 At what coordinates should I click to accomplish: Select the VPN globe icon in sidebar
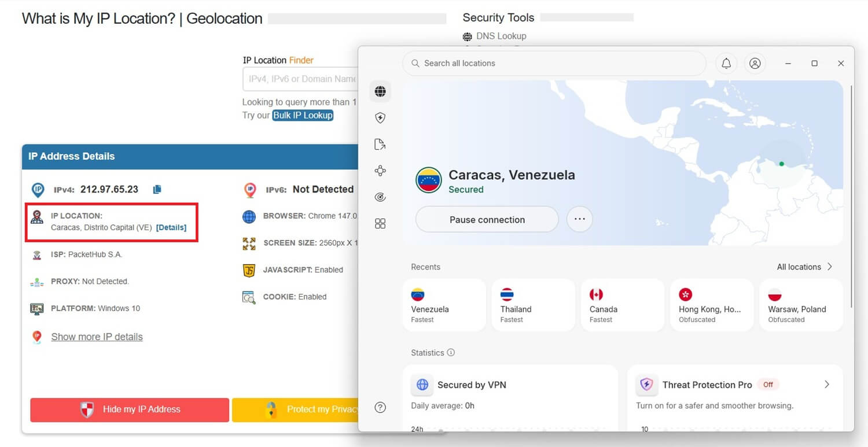coord(380,91)
